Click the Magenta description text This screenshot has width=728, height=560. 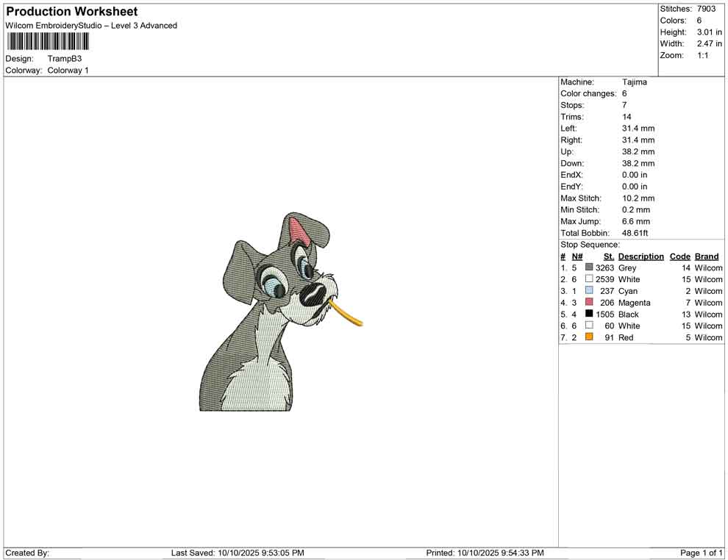[634, 303]
